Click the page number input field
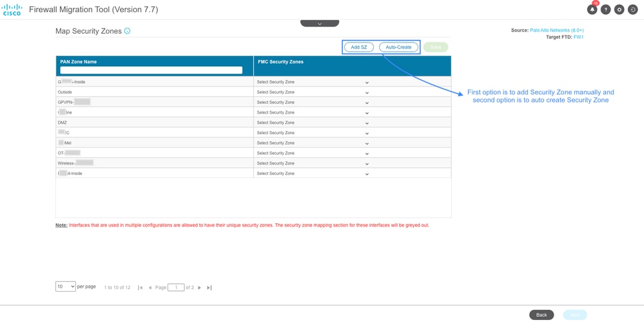This screenshot has width=644, height=322. (176, 287)
